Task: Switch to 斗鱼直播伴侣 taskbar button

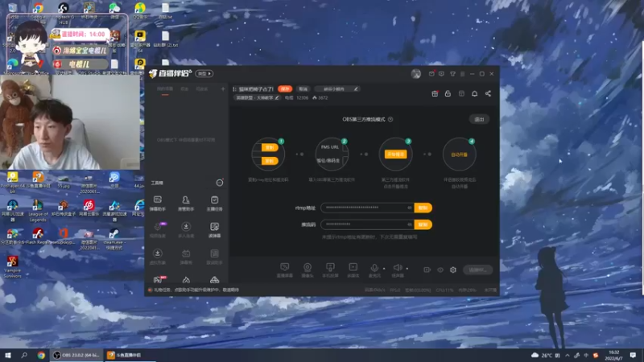Action: click(x=130, y=355)
